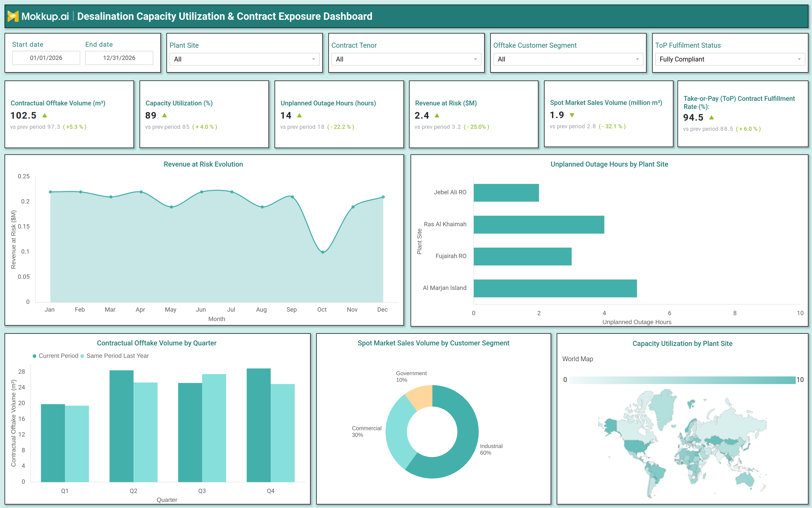Click the down arrow beside Spot Market Sales 1.9
Image resolution: width=812 pixels, height=508 pixels.
[x=572, y=115]
